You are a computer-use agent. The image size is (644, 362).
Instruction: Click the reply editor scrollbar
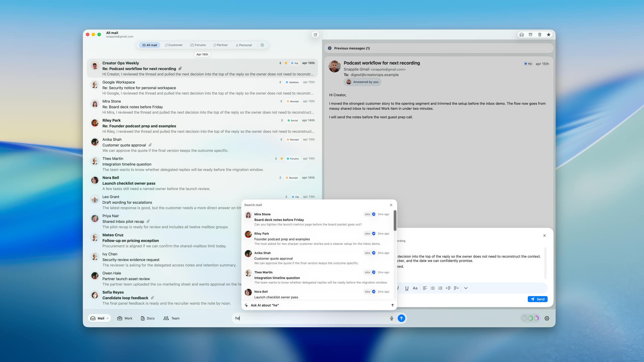click(x=545, y=263)
